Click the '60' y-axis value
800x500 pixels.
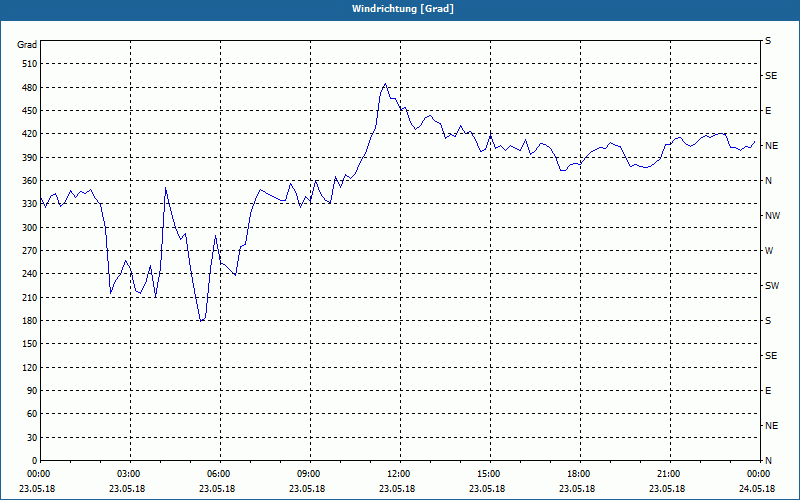click(33, 414)
